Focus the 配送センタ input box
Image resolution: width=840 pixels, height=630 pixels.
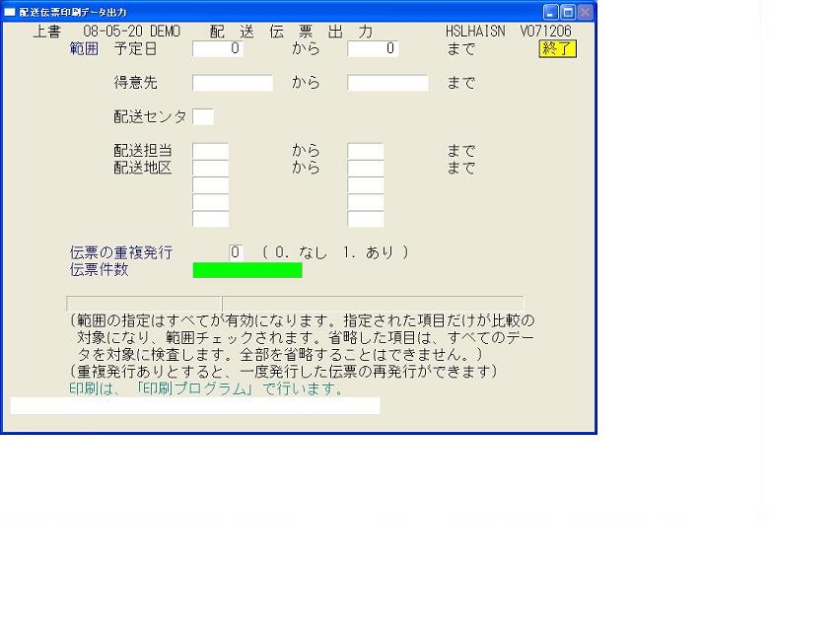(x=203, y=117)
